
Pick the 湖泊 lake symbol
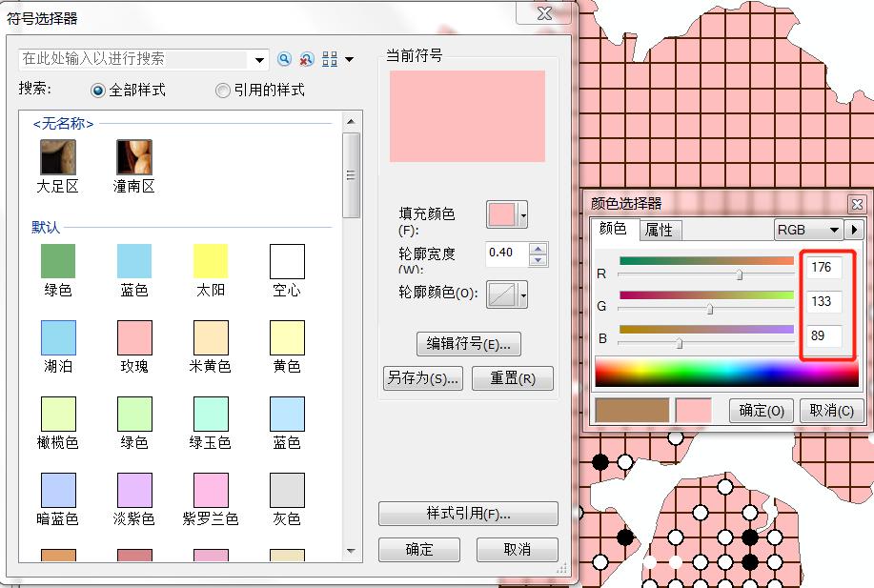[x=58, y=337]
